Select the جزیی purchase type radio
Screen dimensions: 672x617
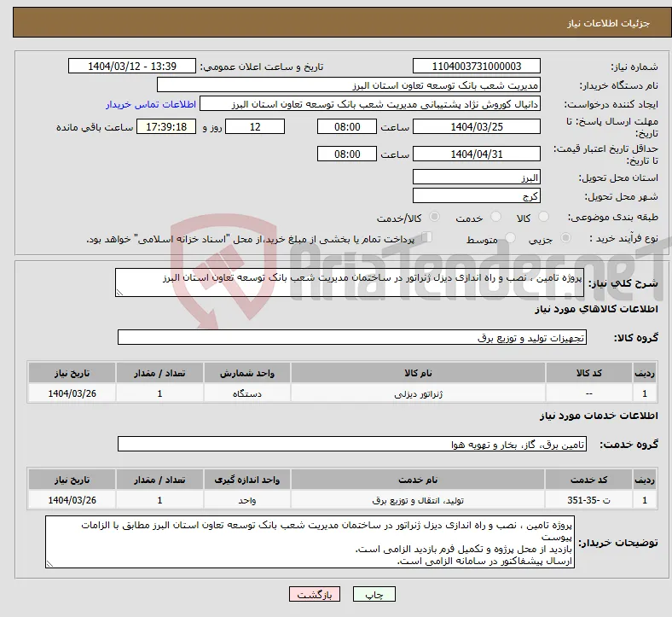pyautogui.click(x=565, y=238)
